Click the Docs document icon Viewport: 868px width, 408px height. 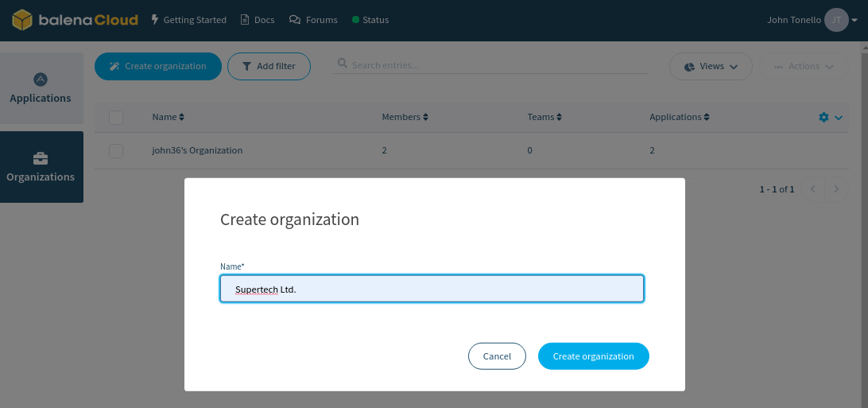pos(245,20)
